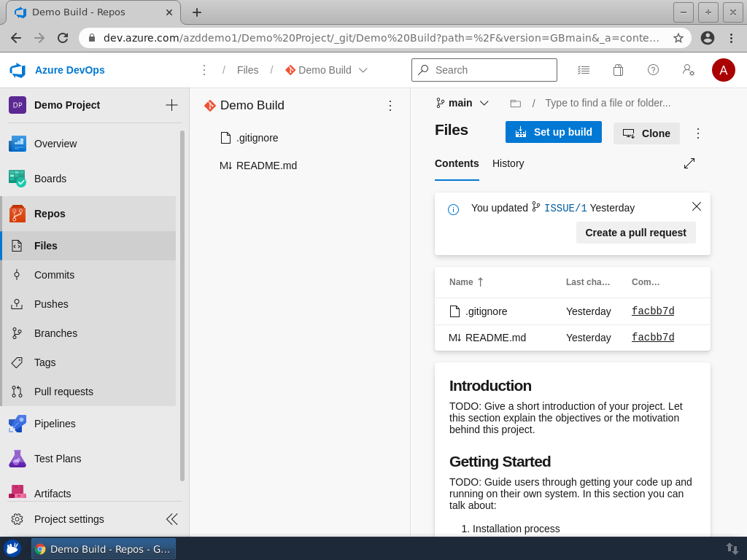The image size is (747, 560).
Task: Open commit facbb7d in .gitignore row
Action: click(653, 311)
